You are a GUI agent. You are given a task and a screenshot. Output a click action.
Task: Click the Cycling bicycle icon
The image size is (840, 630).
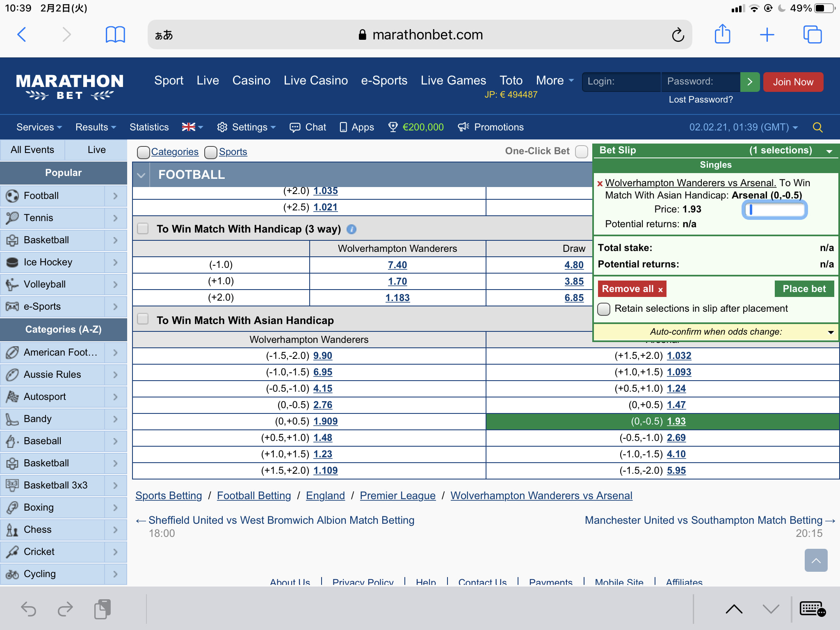(x=12, y=574)
